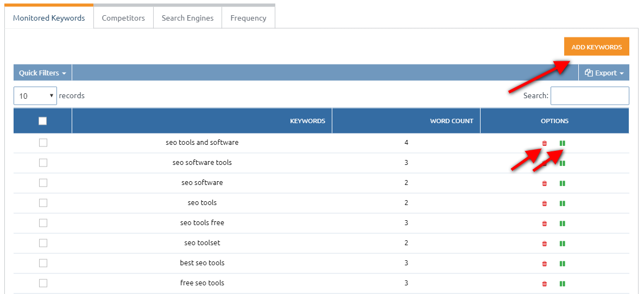644x294 pixels.
Task: Delete the 'best seo tools' keyword
Action: 545,264
